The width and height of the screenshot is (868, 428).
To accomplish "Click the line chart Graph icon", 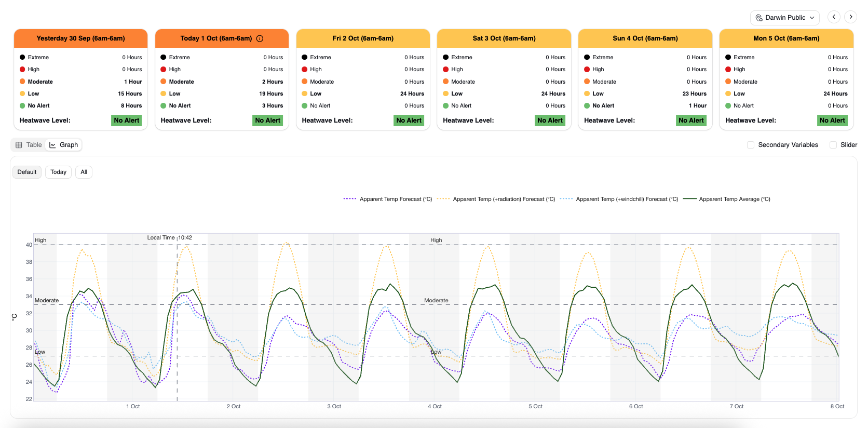I will (52, 145).
